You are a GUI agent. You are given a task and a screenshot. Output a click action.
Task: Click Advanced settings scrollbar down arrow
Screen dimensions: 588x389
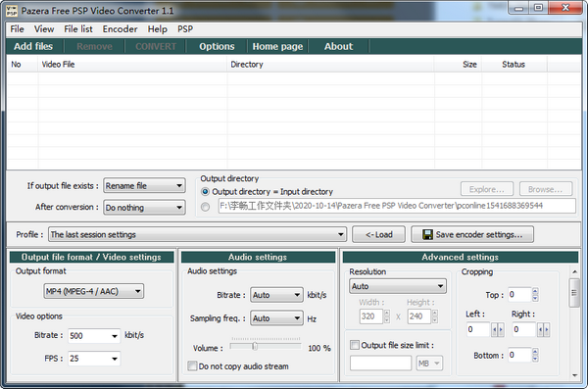pos(574,375)
